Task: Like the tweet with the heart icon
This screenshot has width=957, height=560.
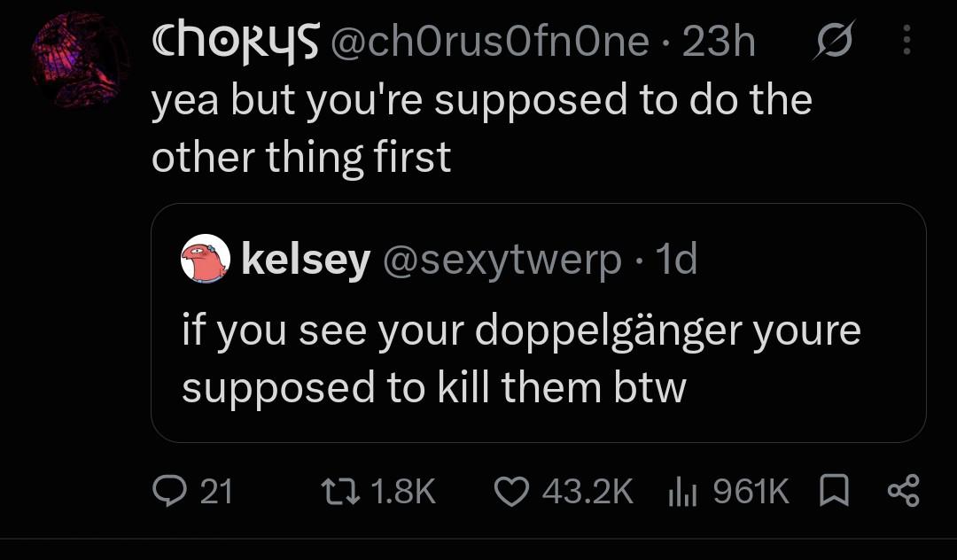Action: tap(511, 492)
